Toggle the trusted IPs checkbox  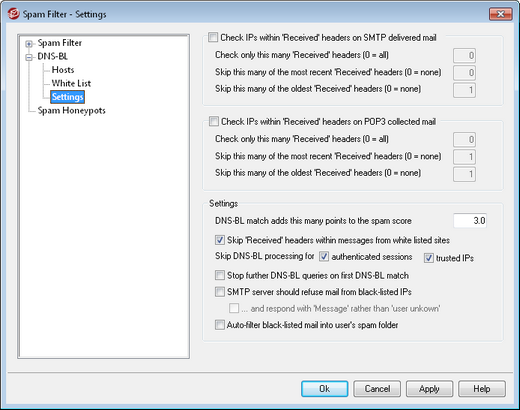429,258
